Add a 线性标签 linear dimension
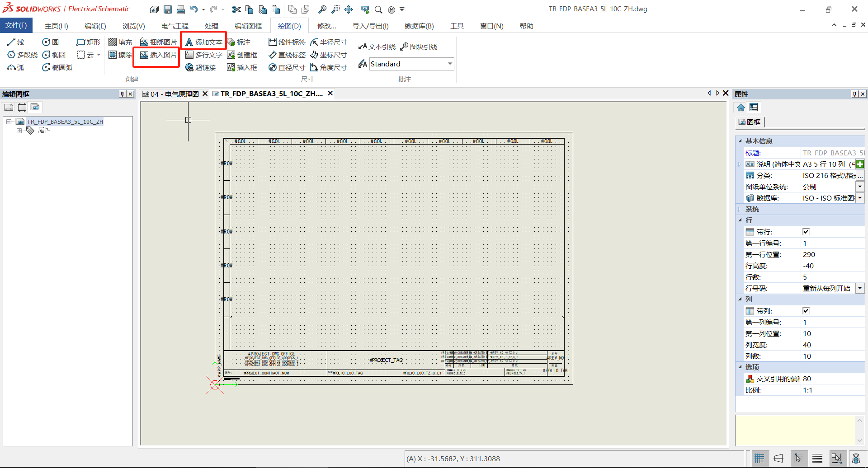The width and height of the screenshot is (868, 468). point(287,42)
